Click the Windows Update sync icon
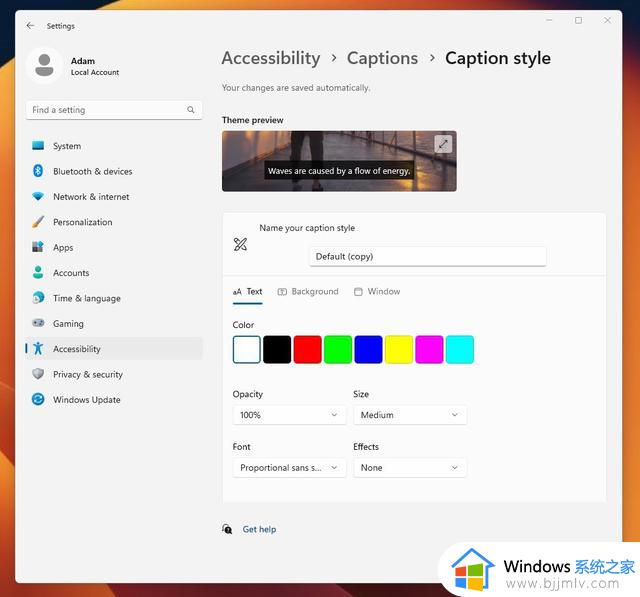 click(38, 399)
